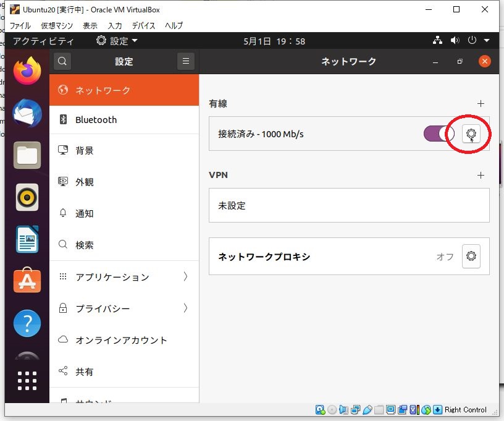Image resolution: width=504 pixels, height=421 pixels.
Task: Open the デバイス menu
Action: pos(143,25)
